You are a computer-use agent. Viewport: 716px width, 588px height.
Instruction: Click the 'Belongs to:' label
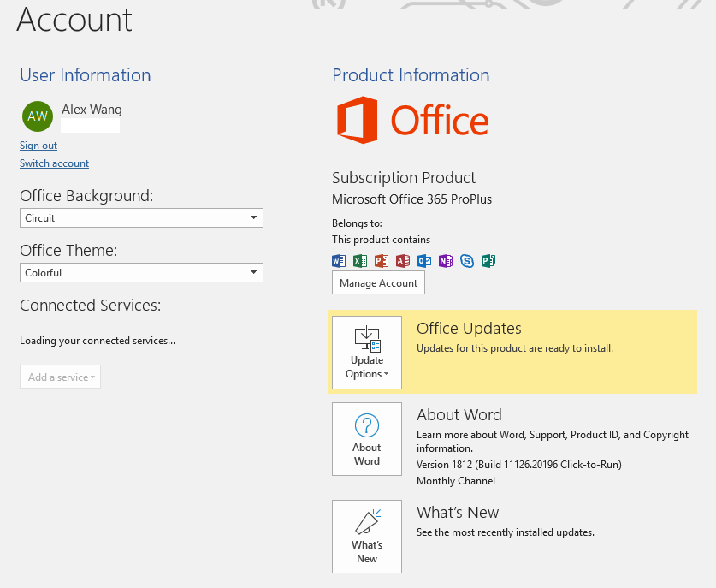click(x=357, y=223)
